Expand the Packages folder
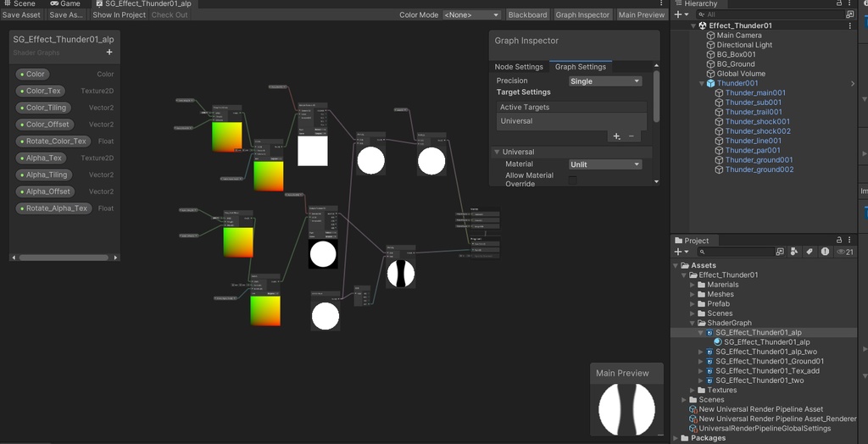868x444 pixels. click(676, 438)
